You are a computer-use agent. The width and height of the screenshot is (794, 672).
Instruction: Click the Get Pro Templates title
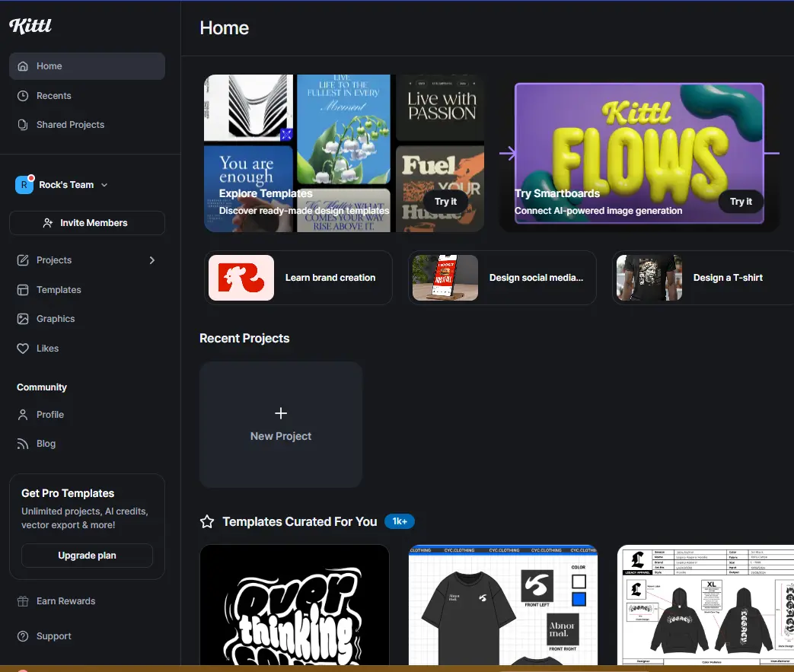[68, 493]
